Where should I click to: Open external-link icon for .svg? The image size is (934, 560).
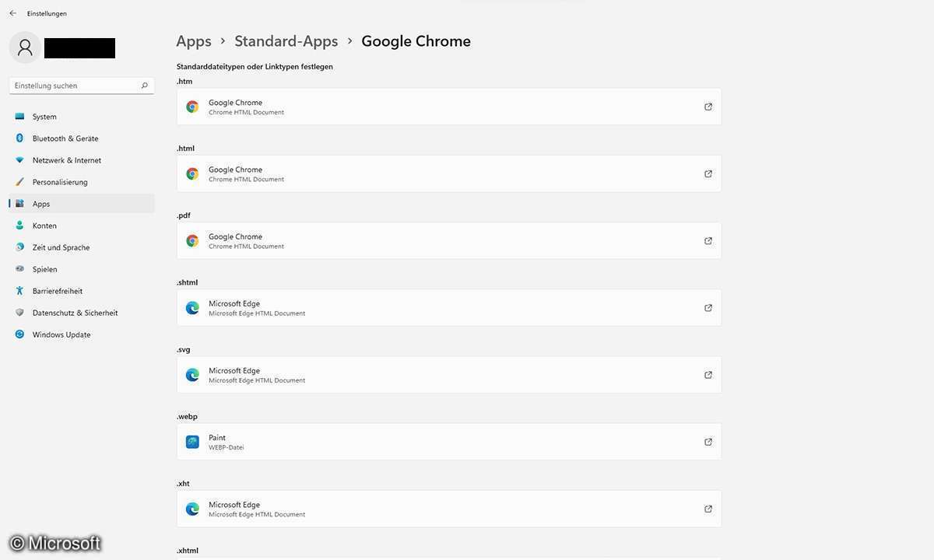pyautogui.click(x=708, y=375)
